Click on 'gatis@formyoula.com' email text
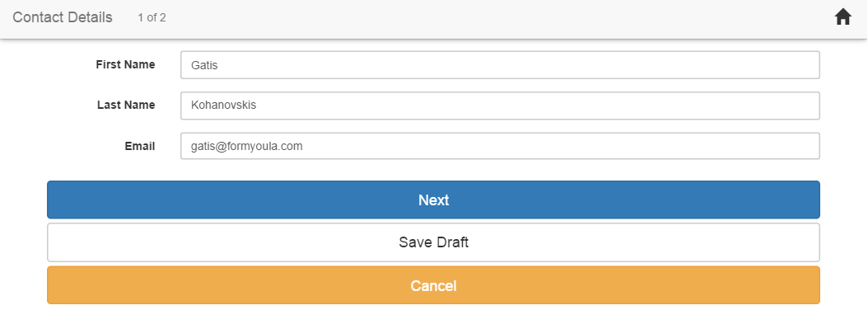The image size is (868, 310). pyautogui.click(x=247, y=147)
